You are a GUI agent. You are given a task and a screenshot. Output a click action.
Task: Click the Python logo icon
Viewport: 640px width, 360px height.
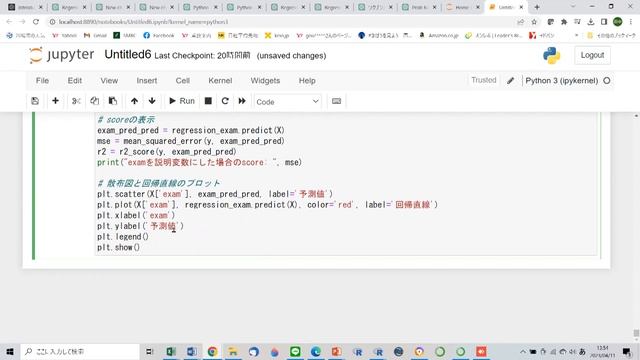pos(551,56)
